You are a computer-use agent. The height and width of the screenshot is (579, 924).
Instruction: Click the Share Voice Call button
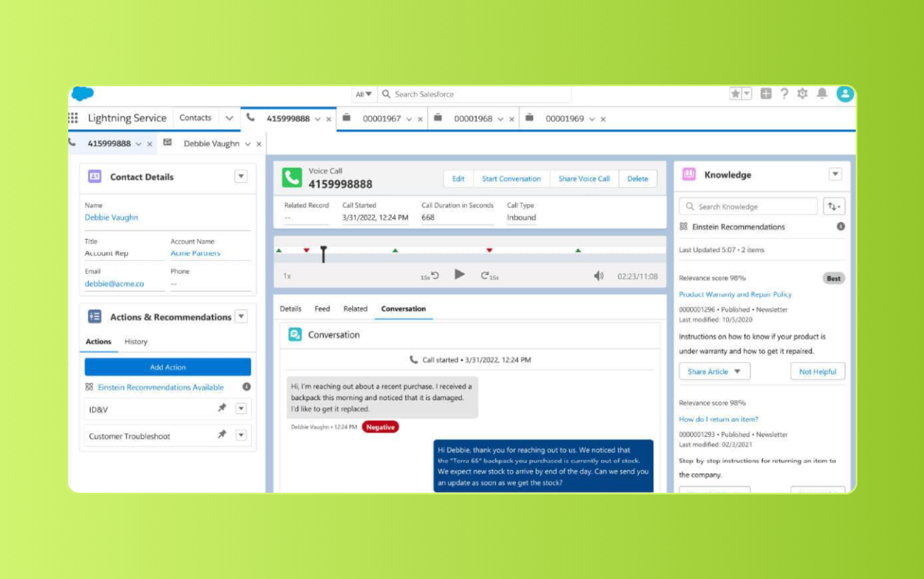coord(584,179)
